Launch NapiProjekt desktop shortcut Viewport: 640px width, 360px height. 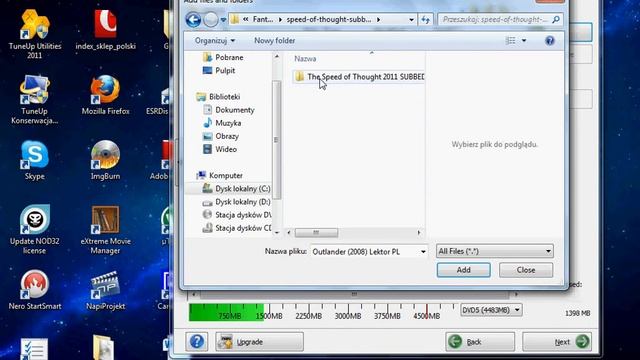(105, 290)
